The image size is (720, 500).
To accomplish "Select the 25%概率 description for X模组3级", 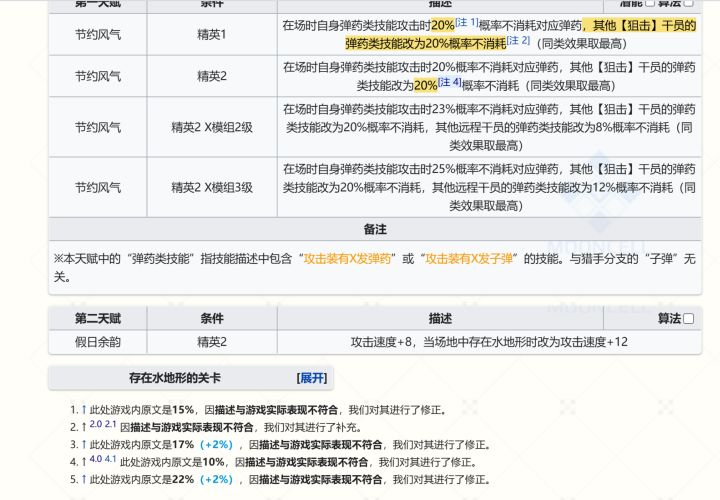I will pyautogui.click(x=489, y=187).
